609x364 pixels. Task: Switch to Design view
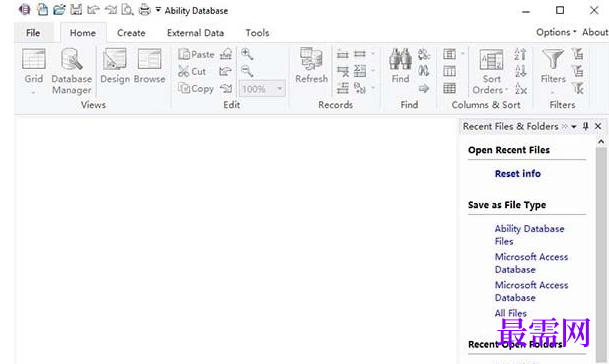click(x=115, y=66)
